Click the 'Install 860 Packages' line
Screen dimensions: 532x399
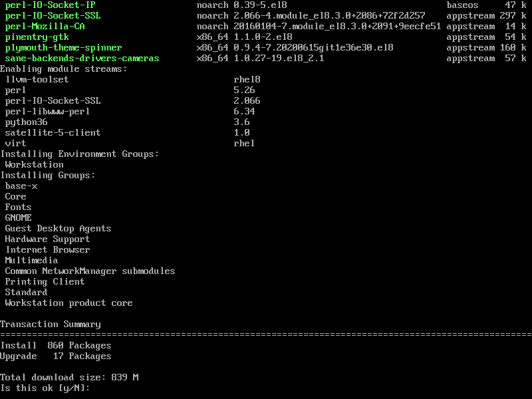(56, 345)
